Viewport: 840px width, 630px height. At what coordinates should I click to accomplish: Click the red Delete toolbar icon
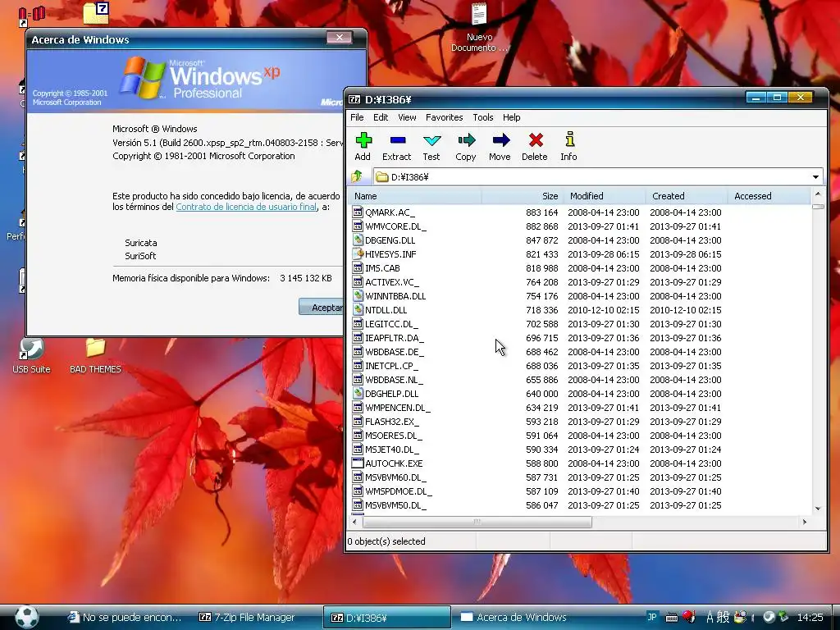click(535, 140)
